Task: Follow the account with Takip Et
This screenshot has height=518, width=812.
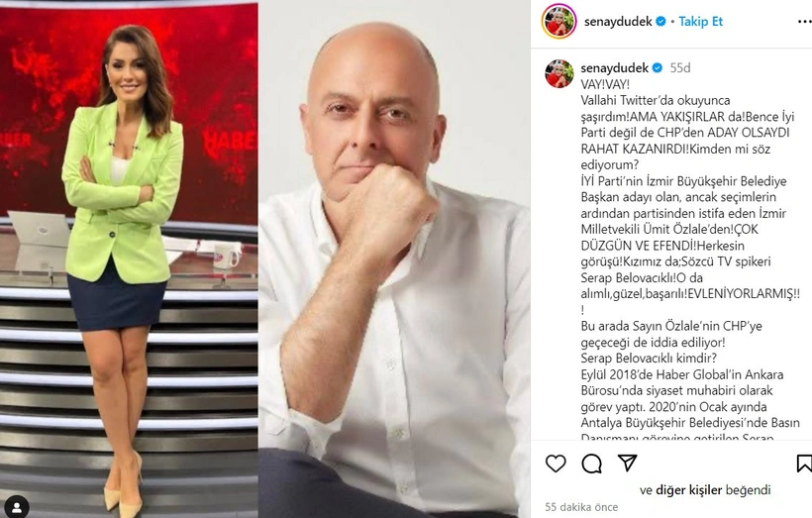Action: coord(701,22)
